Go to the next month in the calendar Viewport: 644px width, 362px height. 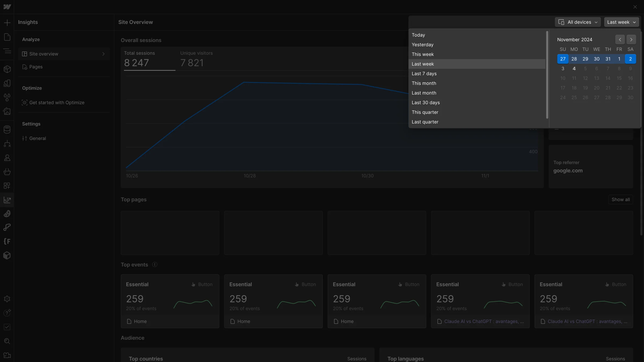pos(631,40)
